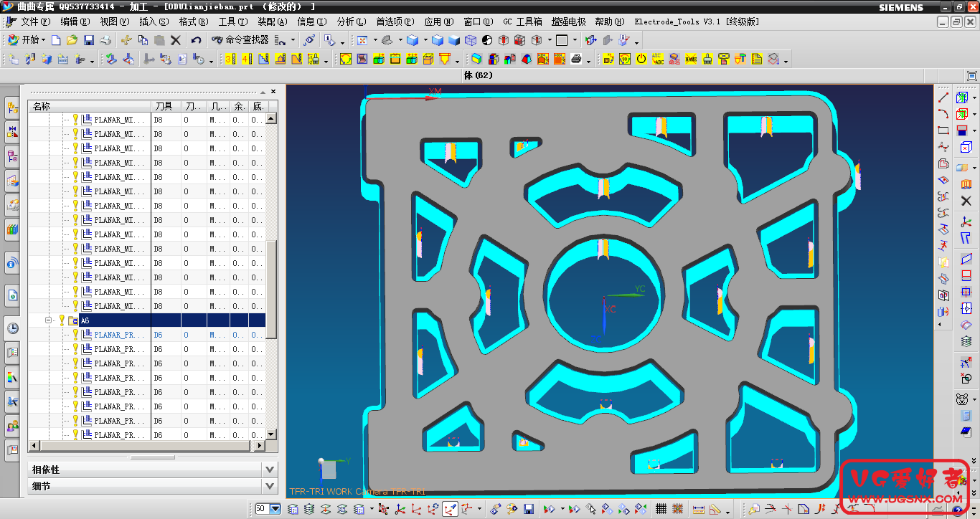Viewport: 980px width, 519px height.
Task: Save with the top toolbar floppy disk icon
Action: 89,40
